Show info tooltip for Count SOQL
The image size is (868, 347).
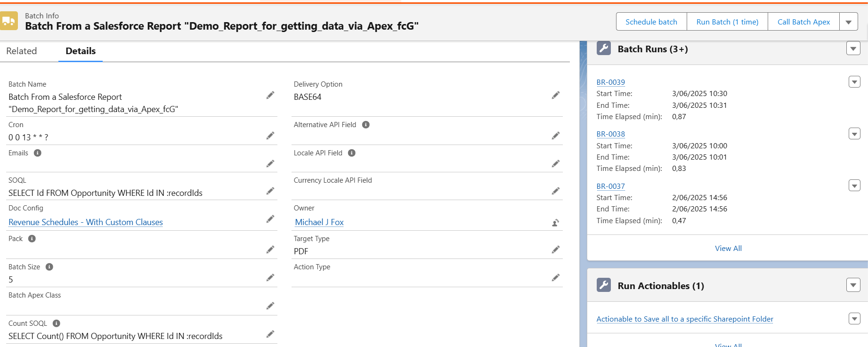pos(57,323)
